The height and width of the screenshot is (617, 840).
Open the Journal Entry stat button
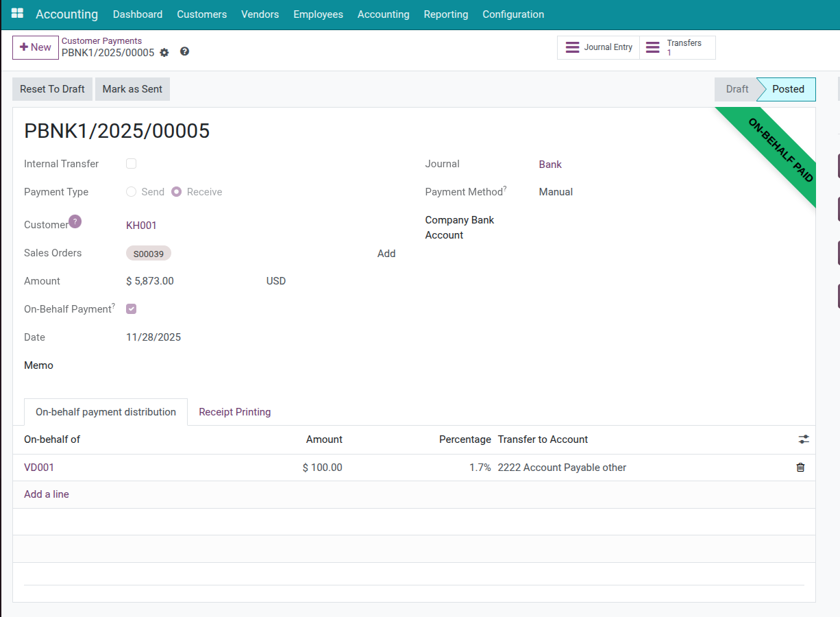[598, 48]
